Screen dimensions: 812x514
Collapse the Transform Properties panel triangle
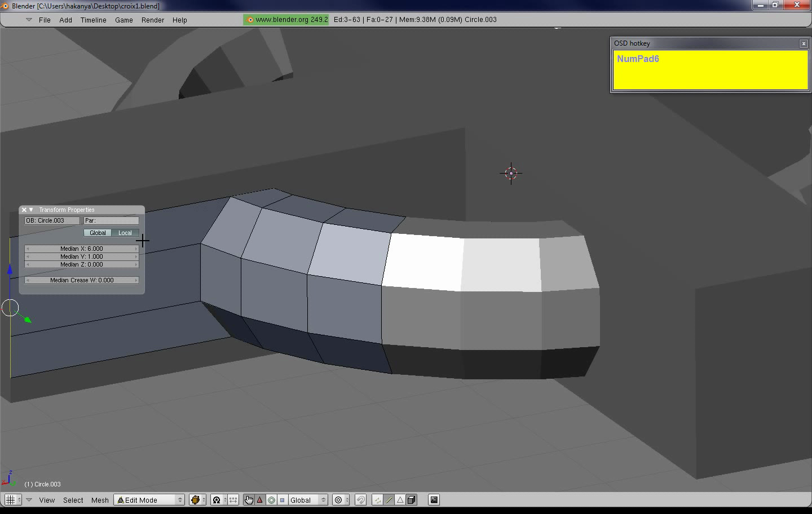pyautogui.click(x=31, y=210)
